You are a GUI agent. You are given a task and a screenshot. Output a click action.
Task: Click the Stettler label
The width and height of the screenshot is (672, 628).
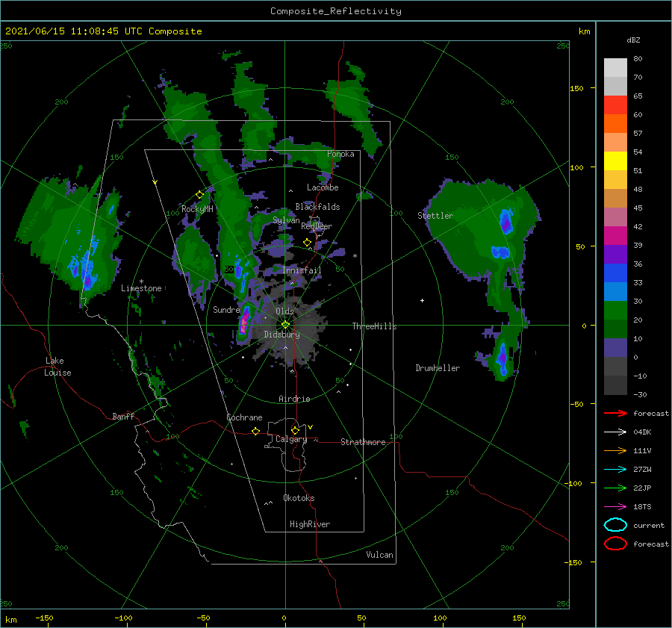coord(435,216)
